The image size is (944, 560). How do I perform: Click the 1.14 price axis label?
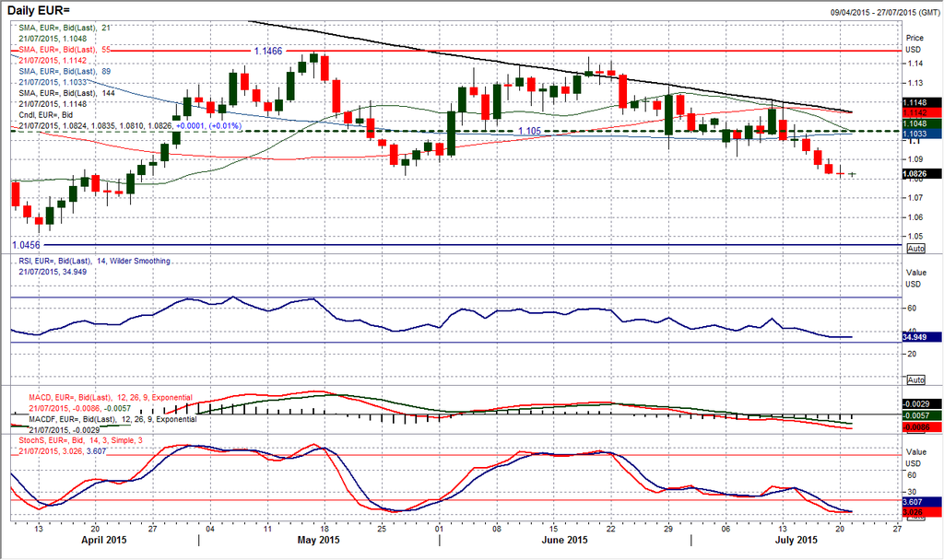(915, 64)
